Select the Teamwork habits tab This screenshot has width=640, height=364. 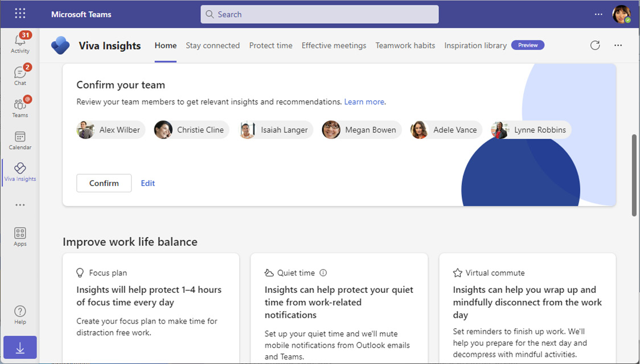point(405,45)
